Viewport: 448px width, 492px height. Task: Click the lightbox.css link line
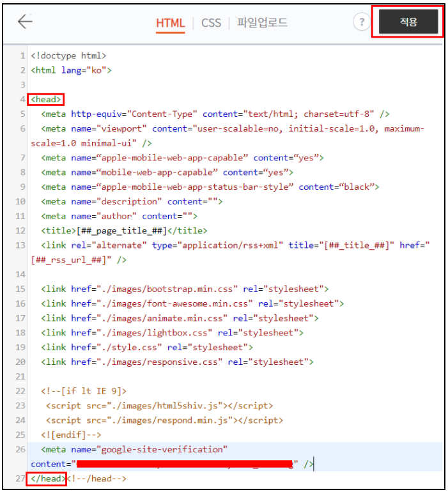click(x=173, y=333)
